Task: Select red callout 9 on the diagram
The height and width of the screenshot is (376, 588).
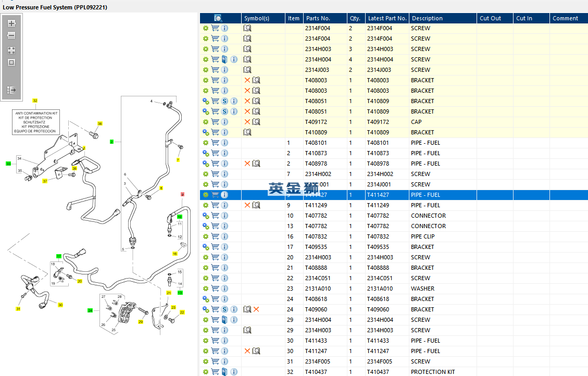Action: pos(182,194)
